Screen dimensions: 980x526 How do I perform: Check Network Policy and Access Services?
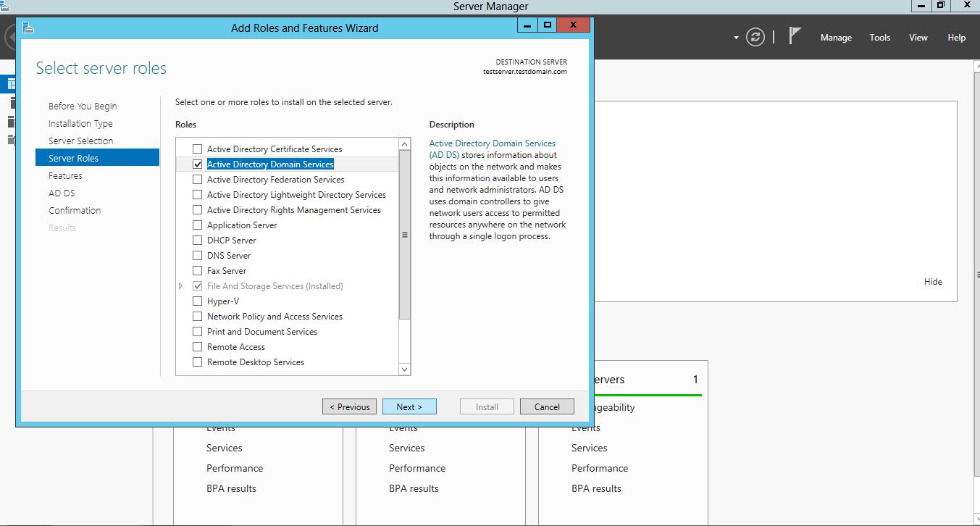(x=197, y=317)
